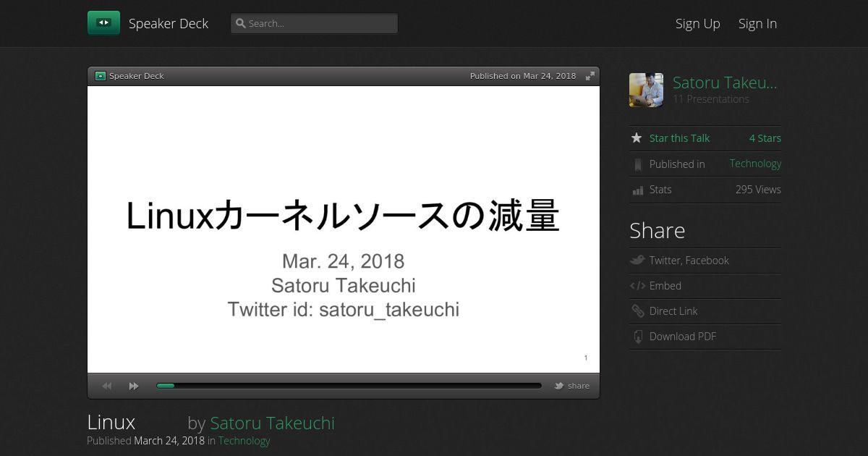The image size is (868, 456).
Task: Click the slide progress bar
Action: [x=349, y=386]
